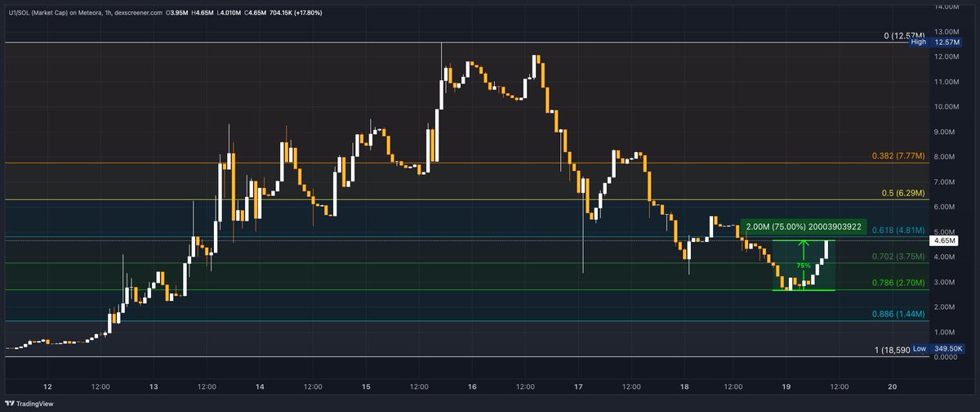Screen dimensions: 980x412
Task: Click date label 17 on time axis
Action: (x=578, y=387)
